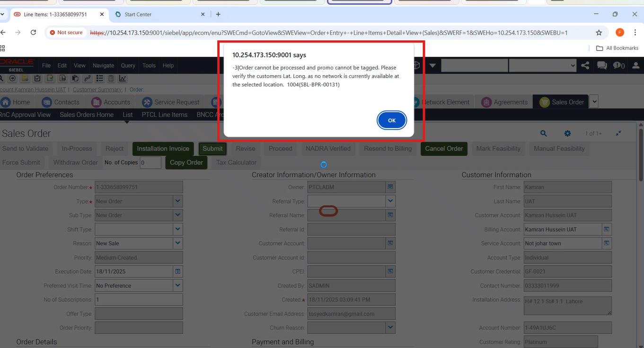This screenshot has height=348, width=644.
Task: Switch to the Start Center browser tab
Action: 138,15
